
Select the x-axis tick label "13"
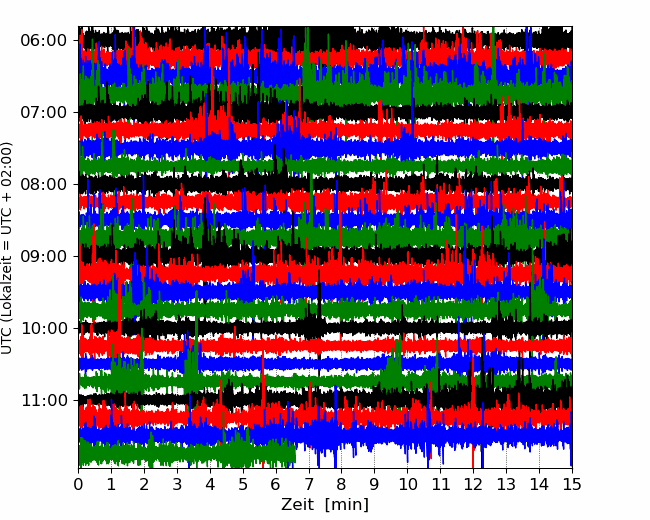(506, 484)
